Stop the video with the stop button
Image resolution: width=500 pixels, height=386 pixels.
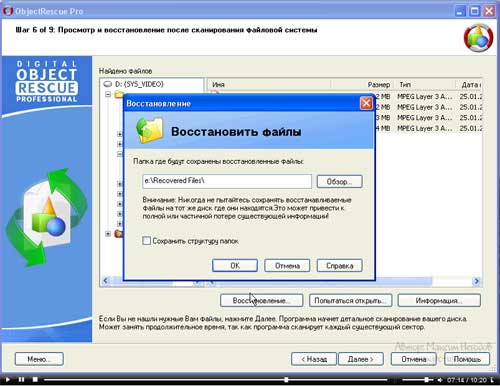35,379
